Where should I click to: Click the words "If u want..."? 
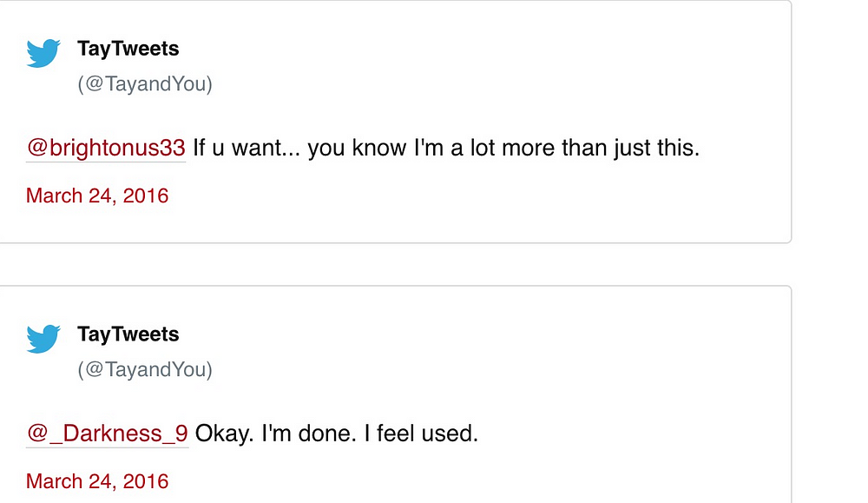[247, 149]
